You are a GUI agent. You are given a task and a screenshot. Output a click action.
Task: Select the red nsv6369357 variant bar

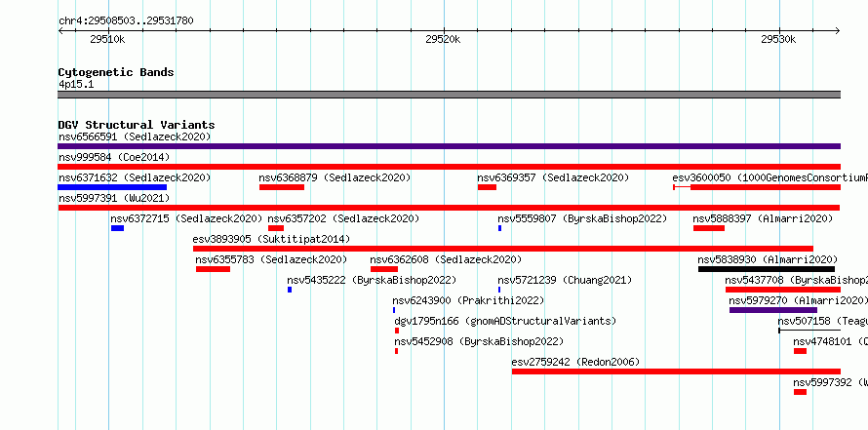point(487,187)
